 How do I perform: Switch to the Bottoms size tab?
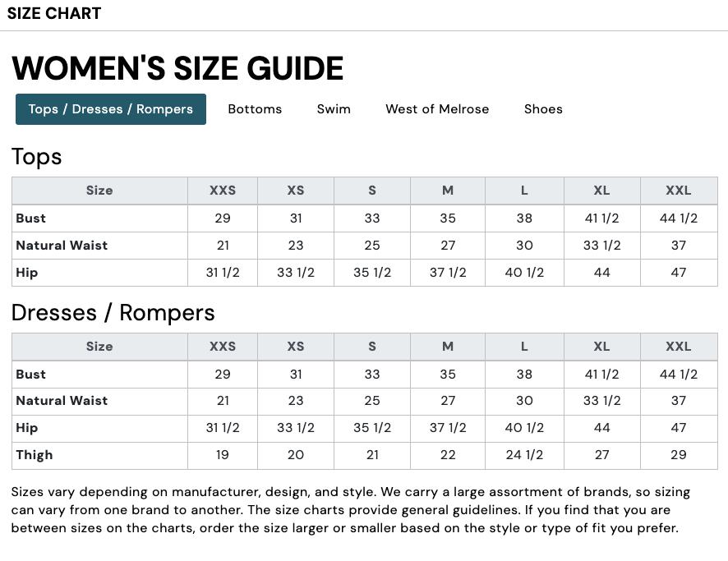click(x=255, y=108)
